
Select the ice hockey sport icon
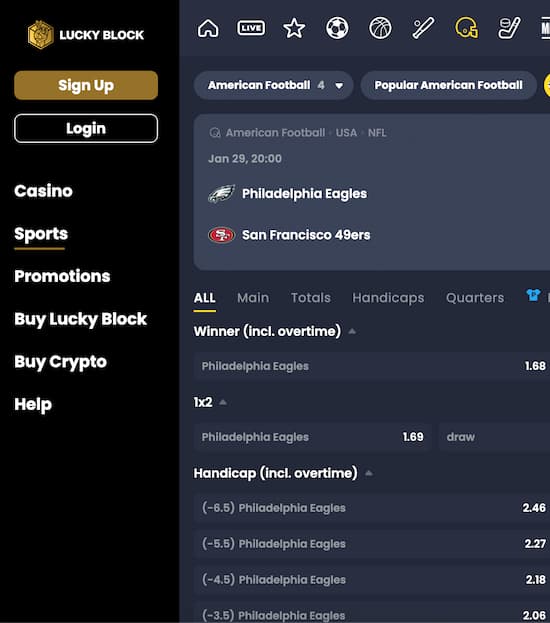(x=509, y=28)
